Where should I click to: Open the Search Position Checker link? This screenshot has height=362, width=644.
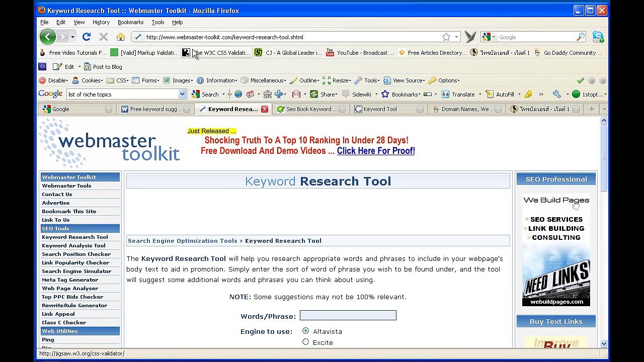[x=76, y=254]
